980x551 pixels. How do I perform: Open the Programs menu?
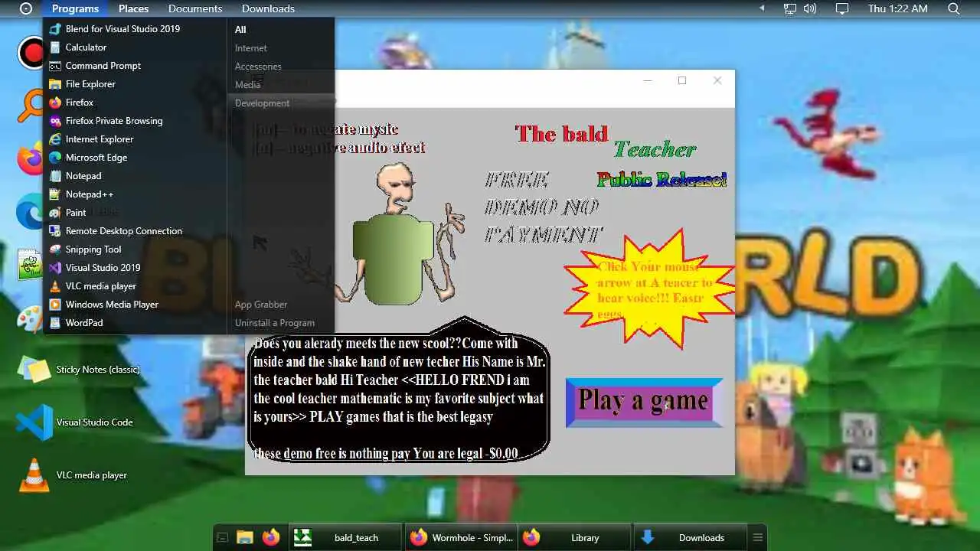(75, 8)
